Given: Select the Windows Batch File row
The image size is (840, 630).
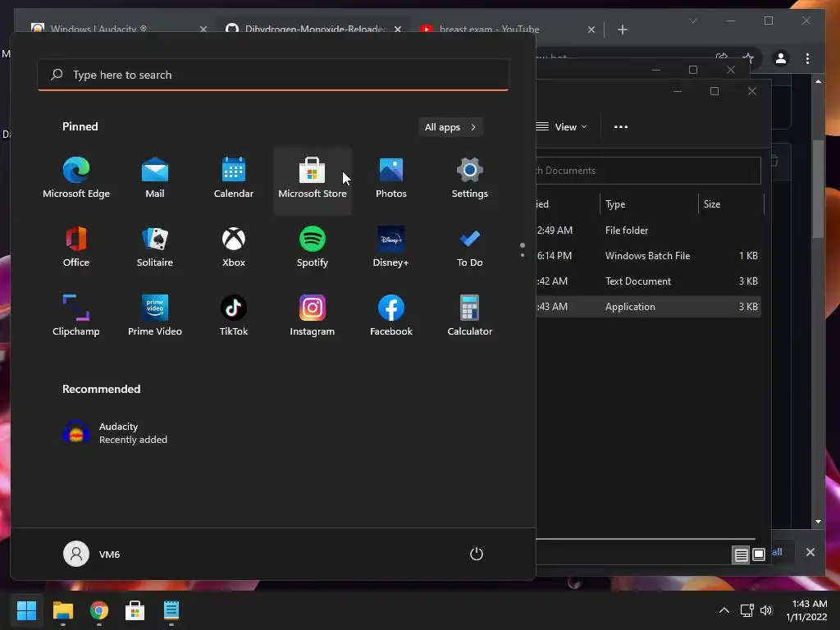Looking at the screenshot, I should point(648,256).
